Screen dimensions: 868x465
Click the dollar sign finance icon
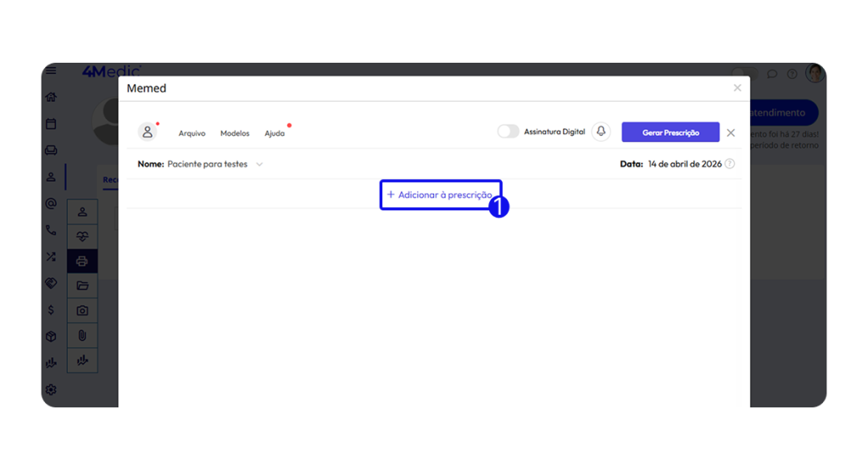[x=51, y=311]
